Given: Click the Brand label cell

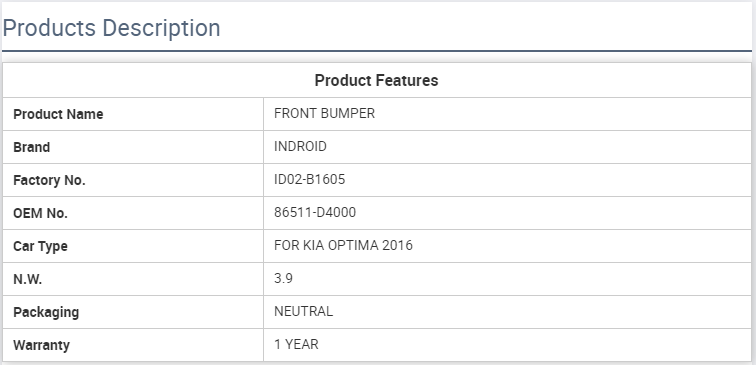Looking at the screenshot, I should 133,147.
